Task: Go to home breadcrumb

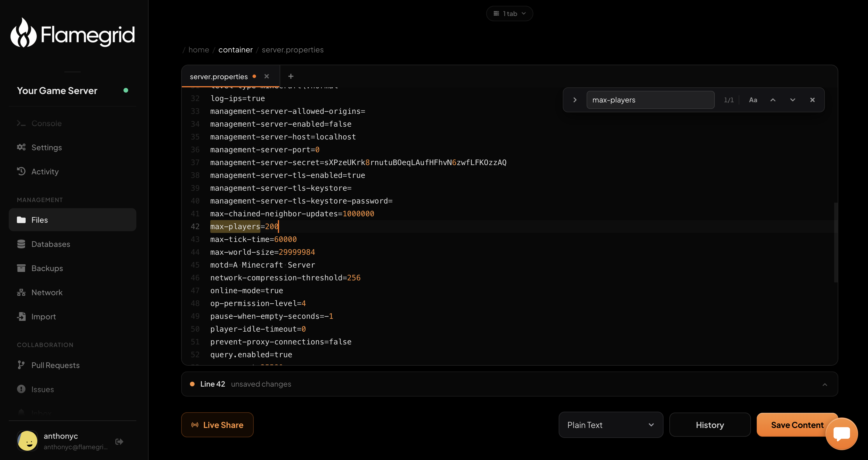Action: (x=198, y=49)
